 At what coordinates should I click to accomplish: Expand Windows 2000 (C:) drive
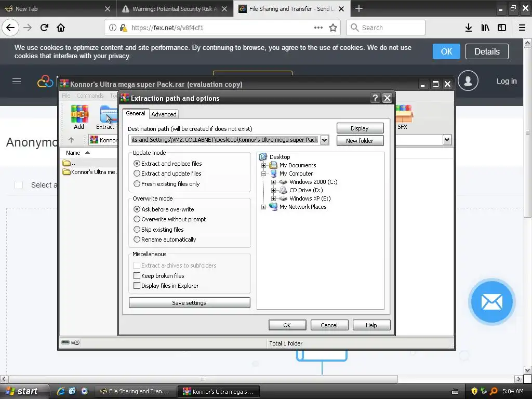coord(273,182)
